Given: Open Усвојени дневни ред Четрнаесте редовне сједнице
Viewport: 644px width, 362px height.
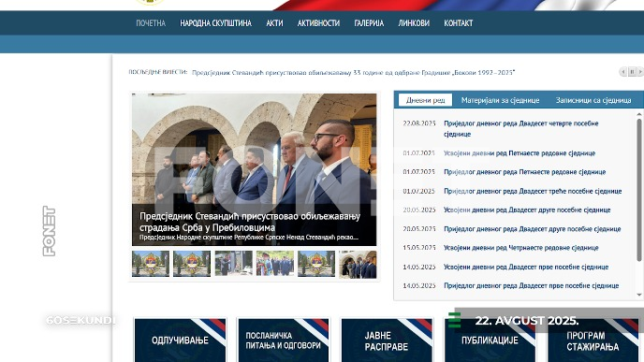Looking at the screenshot, I should 520,248.
